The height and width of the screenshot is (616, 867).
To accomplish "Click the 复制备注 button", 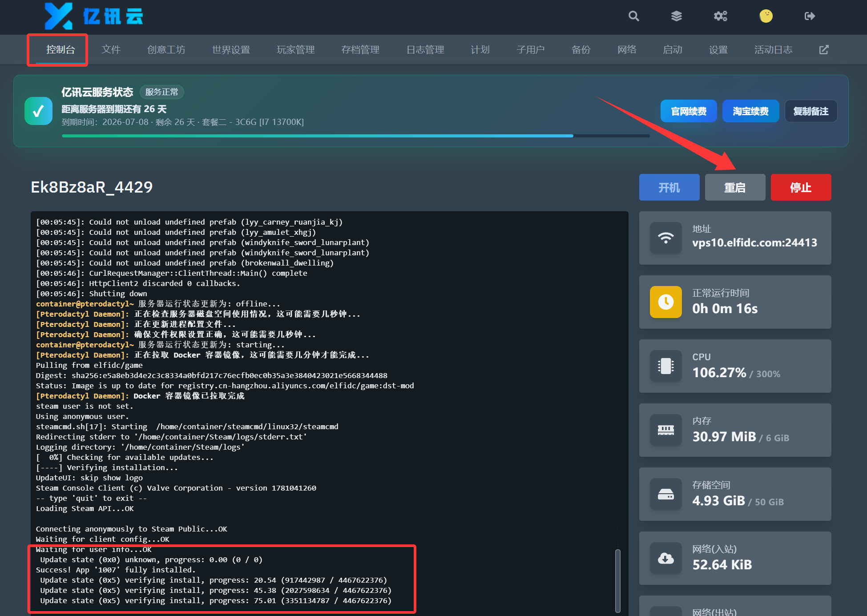I will tap(811, 111).
